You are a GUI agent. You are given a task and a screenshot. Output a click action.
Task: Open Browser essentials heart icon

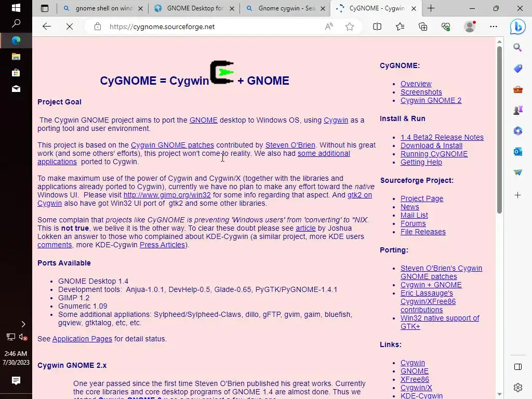[x=445, y=26]
